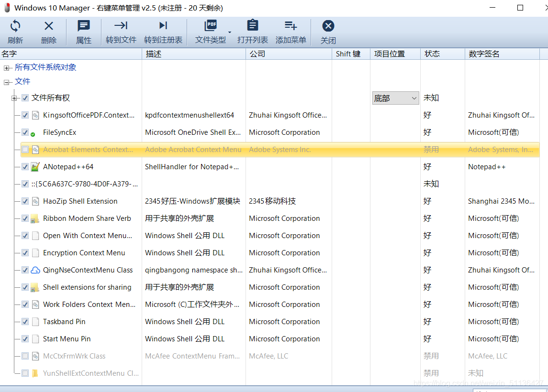The width and height of the screenshot is (548, 392).
Task: Click the Taskband Pin file icon
Action: click(x=35, y=322)
